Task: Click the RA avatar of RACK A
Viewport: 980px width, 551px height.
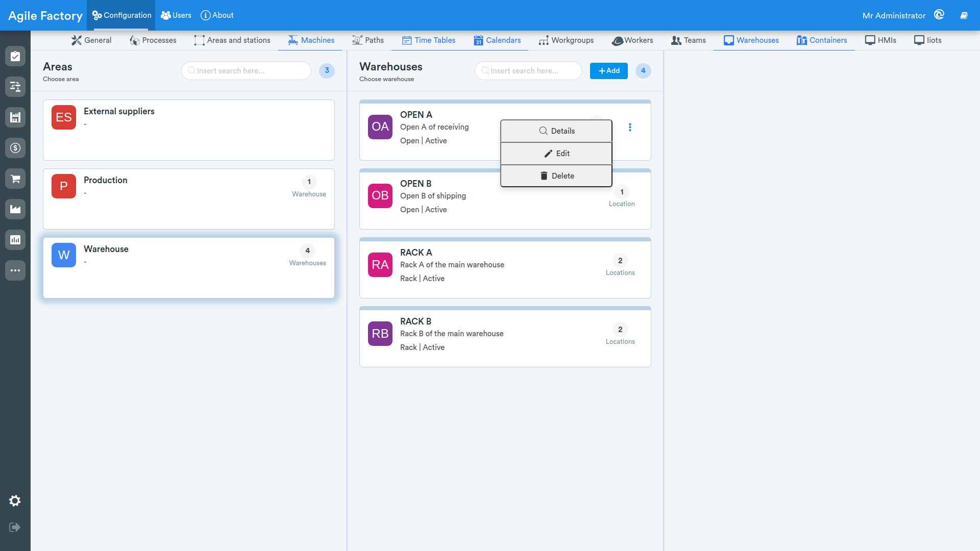Action: click(380, 265)
